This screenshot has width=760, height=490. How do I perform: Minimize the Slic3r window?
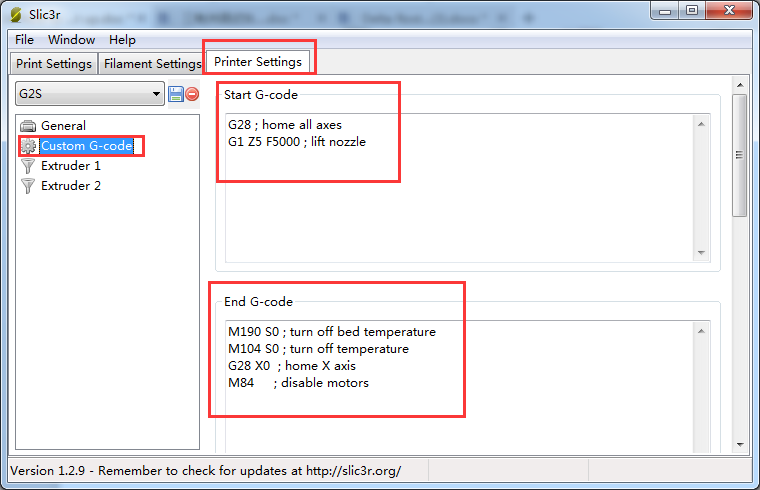click(665, 11)
